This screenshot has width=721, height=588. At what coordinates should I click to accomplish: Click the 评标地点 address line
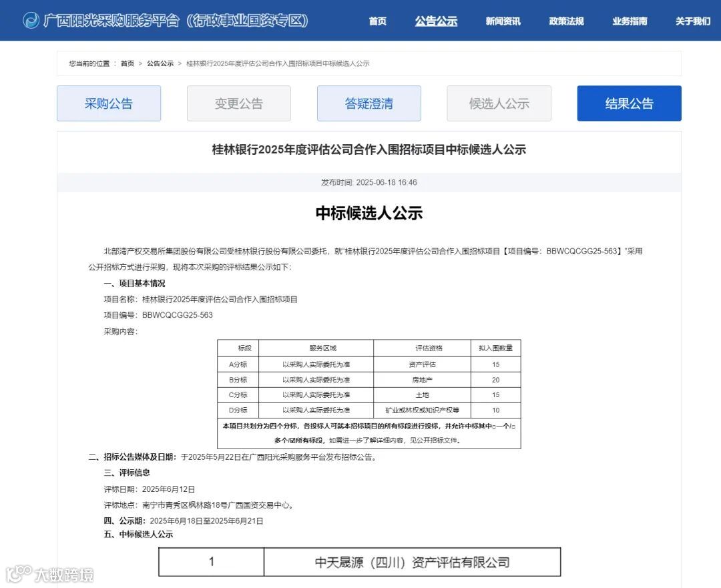coord(199,505)
